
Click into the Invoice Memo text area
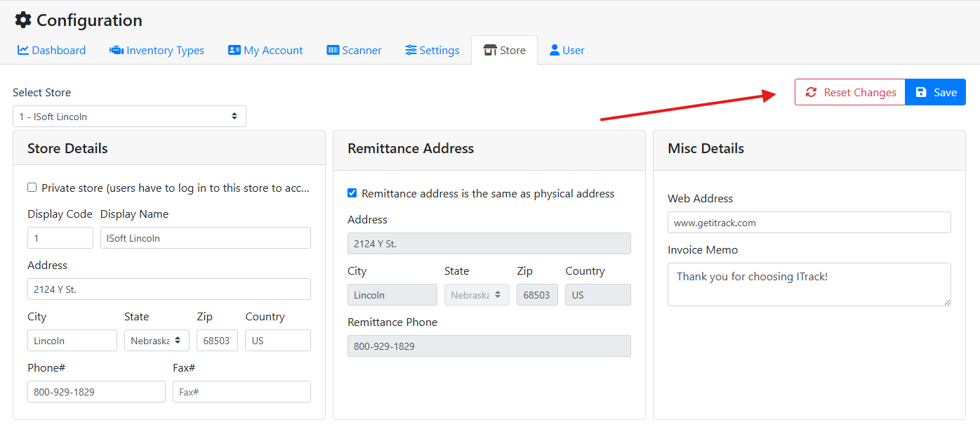point(809,285)
